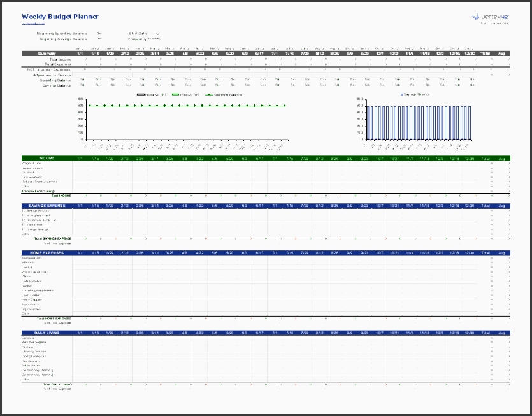Open the Frequency value cell

tap(154, 38)
